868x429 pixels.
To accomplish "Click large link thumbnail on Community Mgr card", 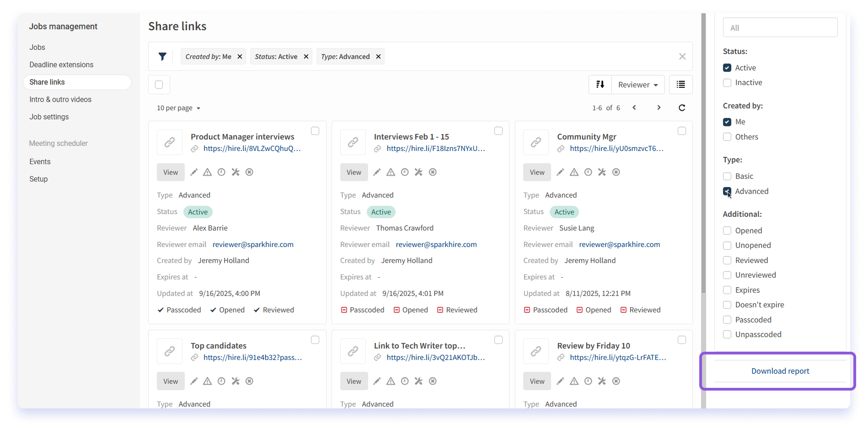I will pos(536,142).
